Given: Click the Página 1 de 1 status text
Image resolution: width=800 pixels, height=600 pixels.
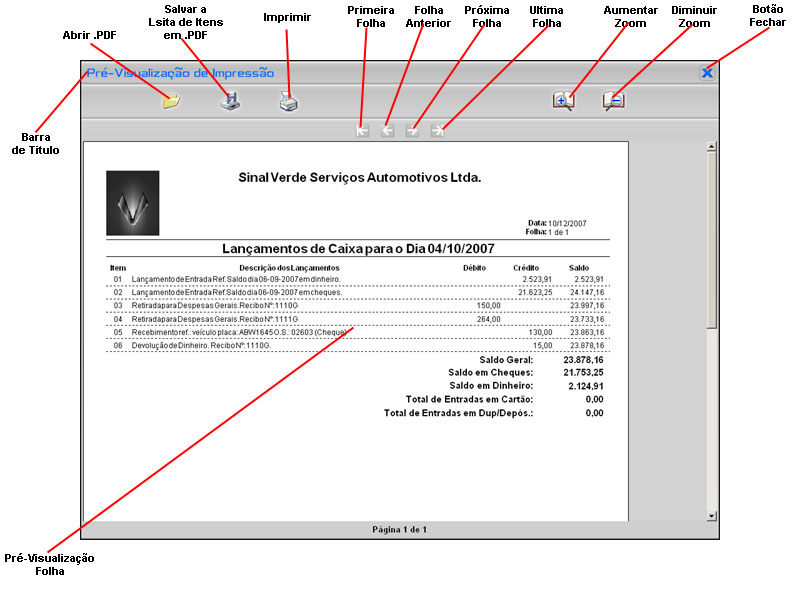Looking at the screenshot, I should (399, 529).
